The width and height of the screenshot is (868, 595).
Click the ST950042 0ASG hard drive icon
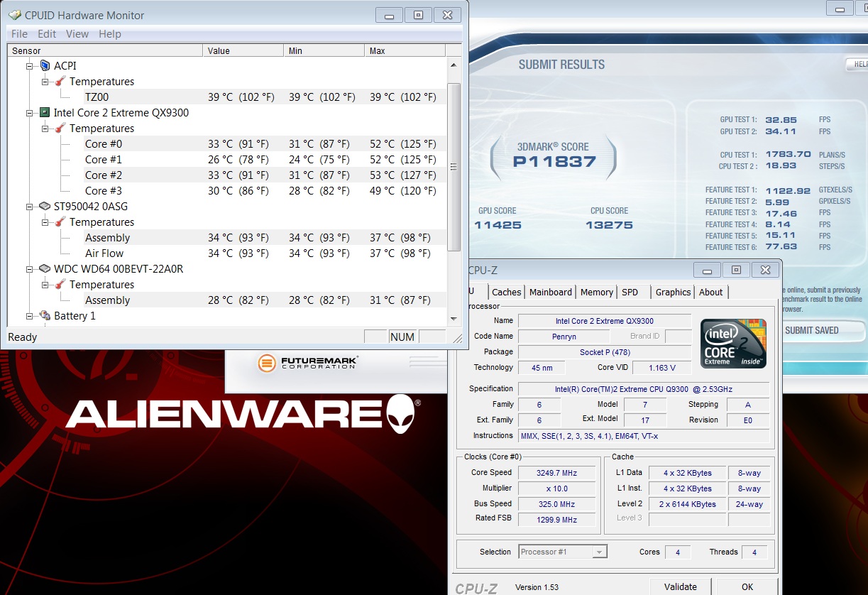45,206
